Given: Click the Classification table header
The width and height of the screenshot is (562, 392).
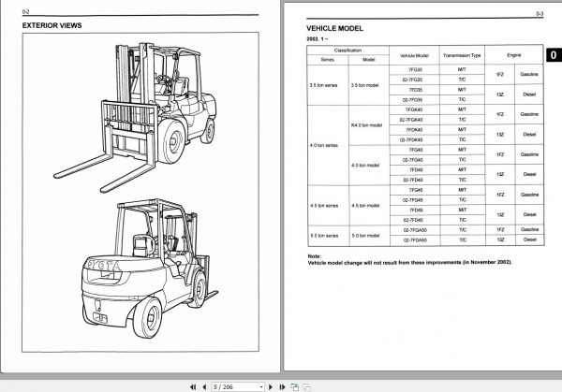Looking at the screenshot, I should point(348,51).
